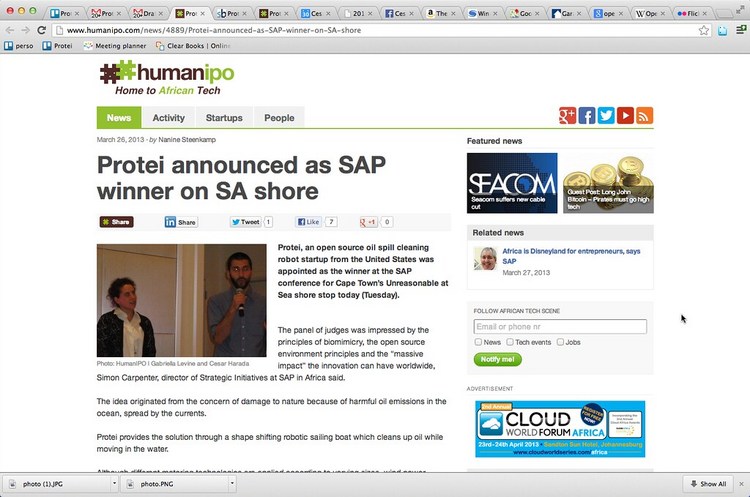The image size is (750, 497).
Task: Click the Notify me! button
Action: (x=497, y=359)
